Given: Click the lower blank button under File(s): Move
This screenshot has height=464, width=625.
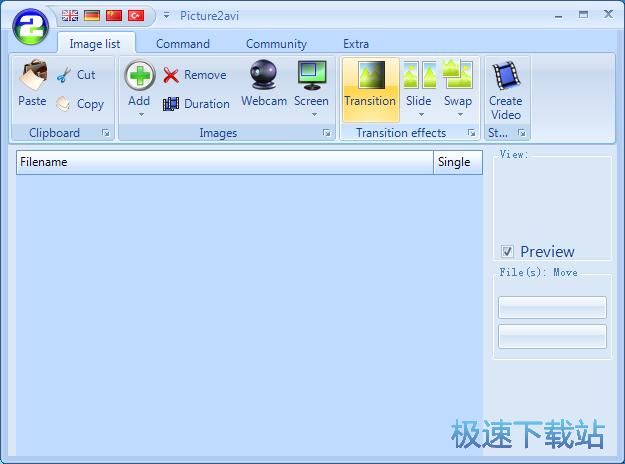Looking at the screenshot, I should pos(552,336).
